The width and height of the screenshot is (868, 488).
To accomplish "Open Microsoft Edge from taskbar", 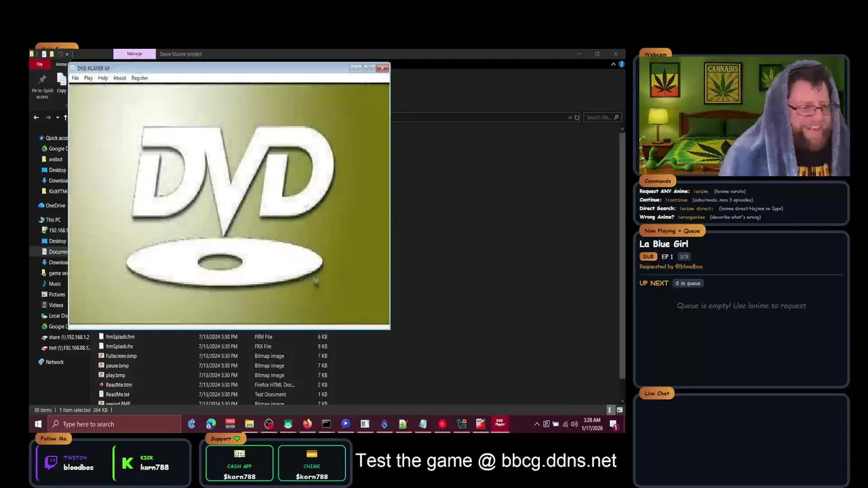I will point(211,424).
